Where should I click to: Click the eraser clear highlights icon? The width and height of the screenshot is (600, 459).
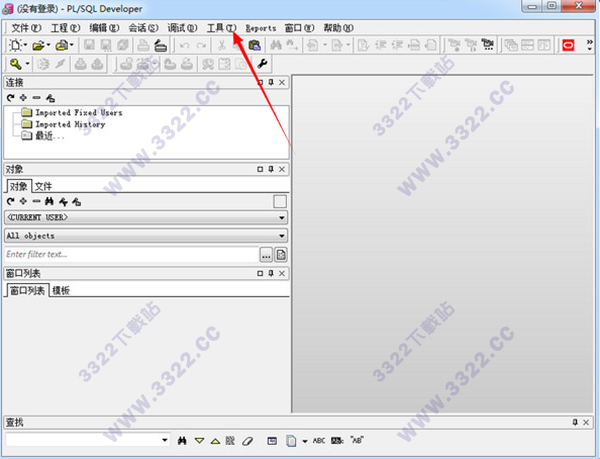pos(248,441)
